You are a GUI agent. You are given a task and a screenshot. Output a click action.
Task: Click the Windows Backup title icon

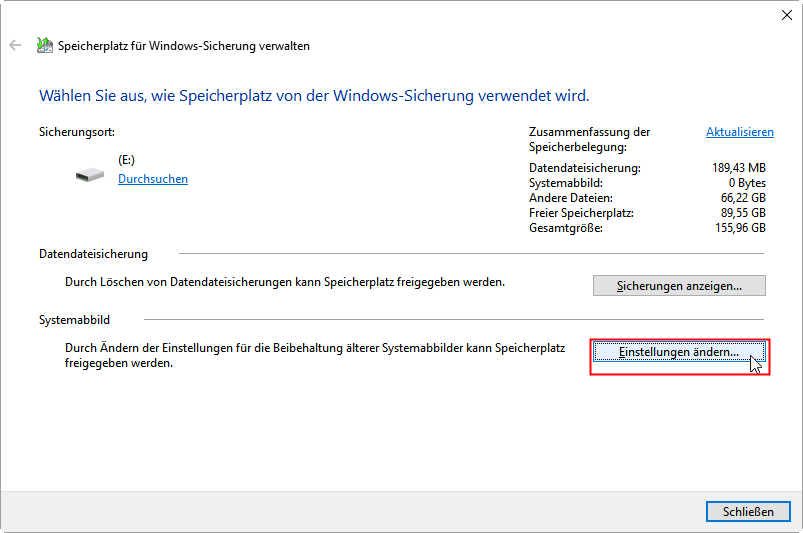(x=45, y=46)
